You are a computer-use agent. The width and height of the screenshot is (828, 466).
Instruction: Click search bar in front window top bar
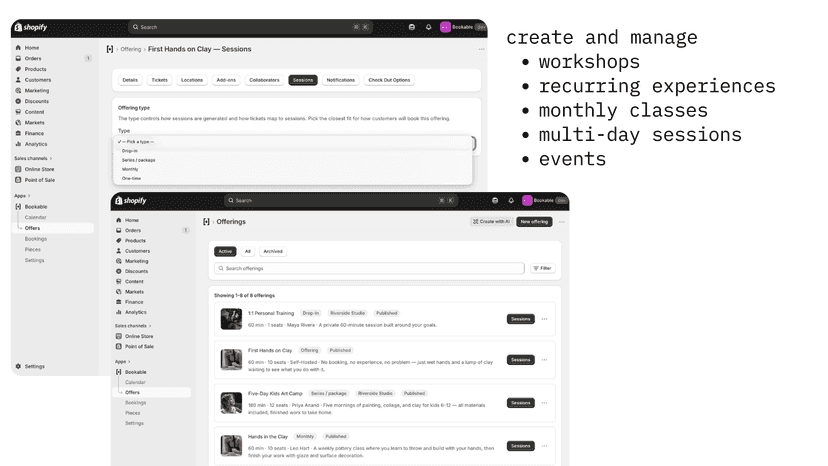coord(341,201)
